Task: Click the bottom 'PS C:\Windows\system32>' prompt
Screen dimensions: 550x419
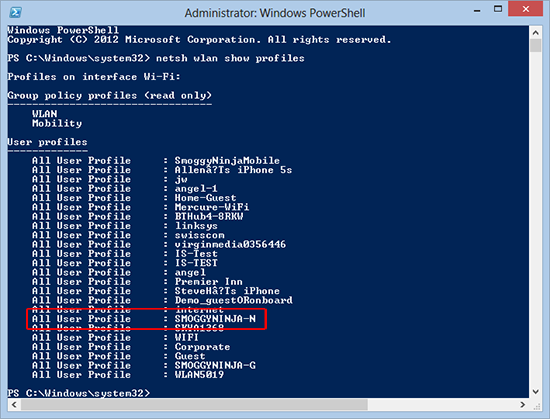Action: pyautogui.click(x=79, y=393)
